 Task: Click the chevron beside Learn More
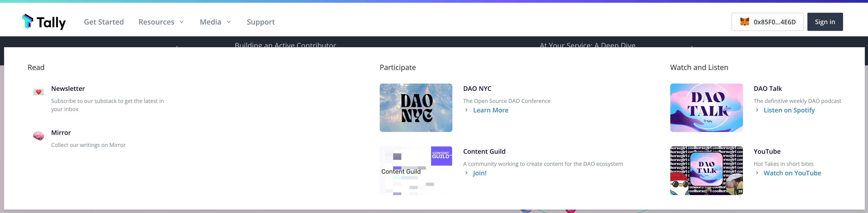(x=466, y=110)
